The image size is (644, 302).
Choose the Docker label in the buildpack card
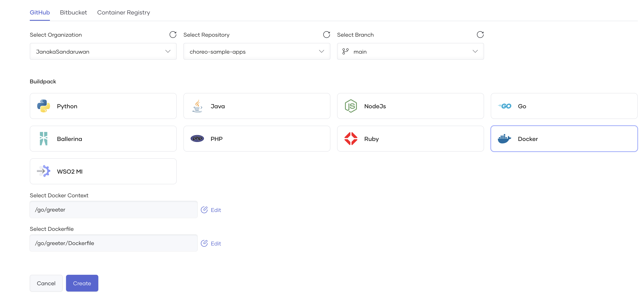pyautogui.click(x=528, y=139)
